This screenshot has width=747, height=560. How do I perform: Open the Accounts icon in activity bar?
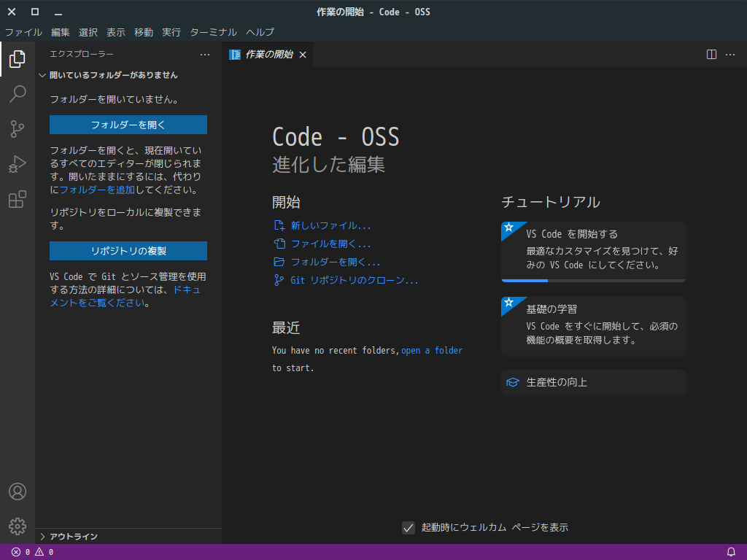click(x=18, y=491)
